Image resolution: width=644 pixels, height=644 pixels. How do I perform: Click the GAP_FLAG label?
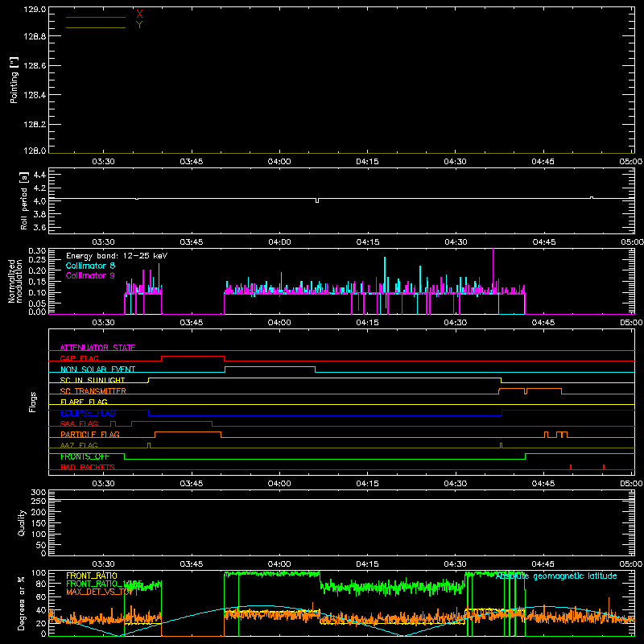tap(79, 358)
